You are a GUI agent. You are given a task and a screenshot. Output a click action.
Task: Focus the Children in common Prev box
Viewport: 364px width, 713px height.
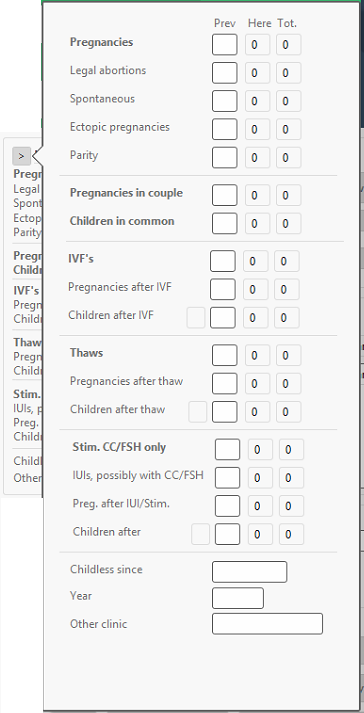point(224,223)
